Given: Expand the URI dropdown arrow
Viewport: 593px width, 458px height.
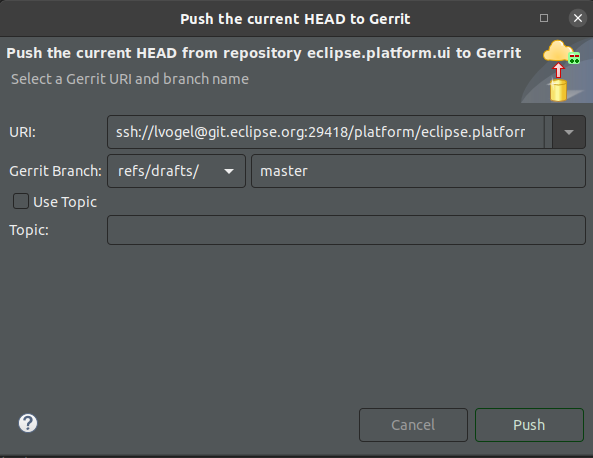Looking at the screenshot, I should 569,132.
